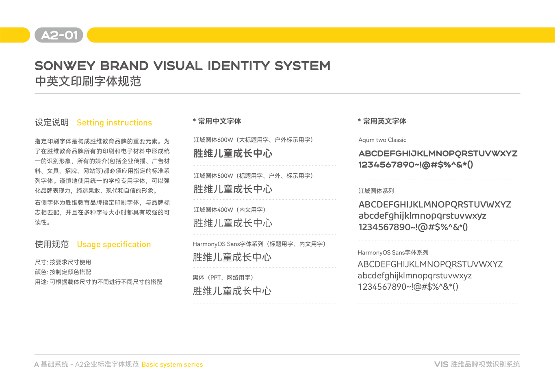Viewport: 555px width, 392px height.
Task: Click the Aqum two Classic font label
Action: (x=382, y=140)
